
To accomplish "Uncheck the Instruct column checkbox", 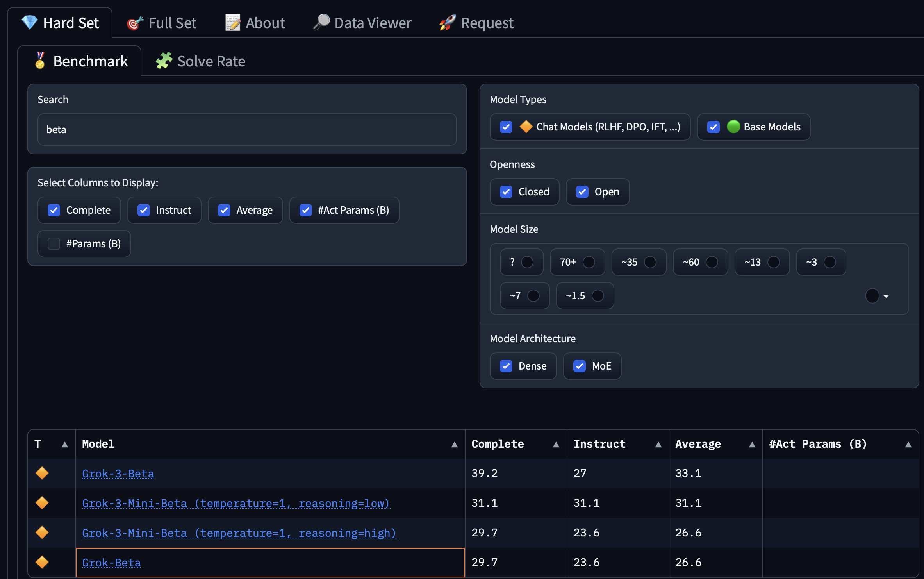I will (x=144, y=210).
